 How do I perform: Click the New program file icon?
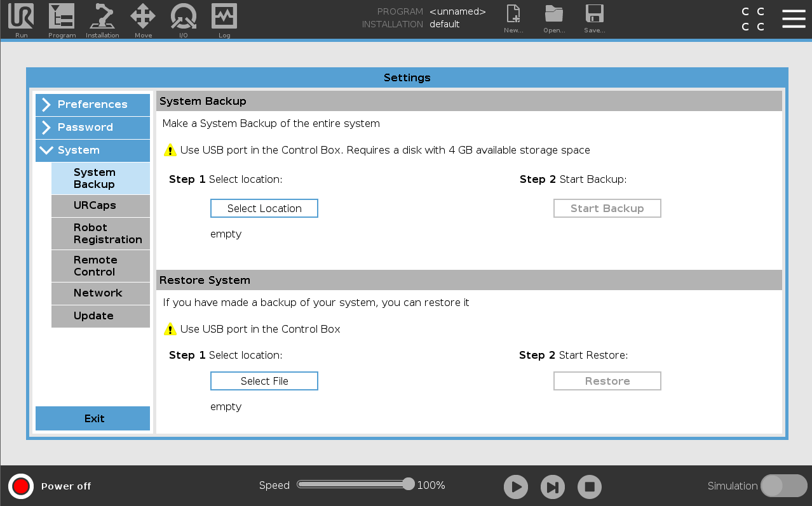(513, 15)
